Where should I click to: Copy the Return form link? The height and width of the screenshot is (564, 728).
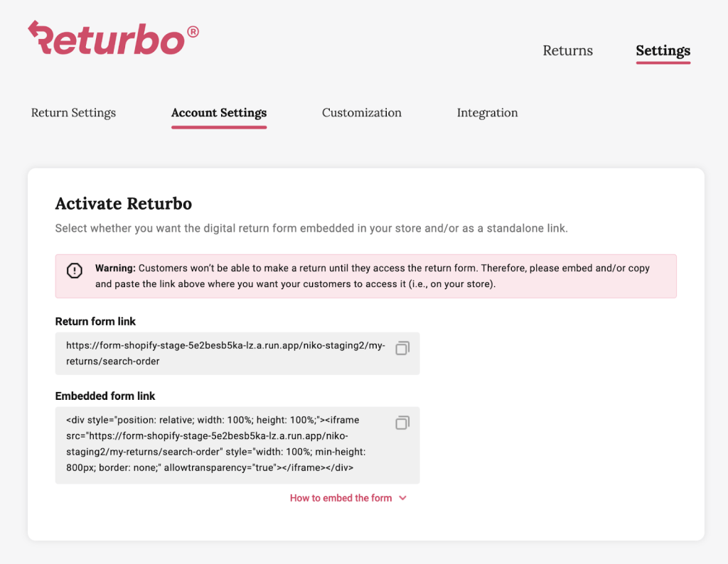click(402, 348)
